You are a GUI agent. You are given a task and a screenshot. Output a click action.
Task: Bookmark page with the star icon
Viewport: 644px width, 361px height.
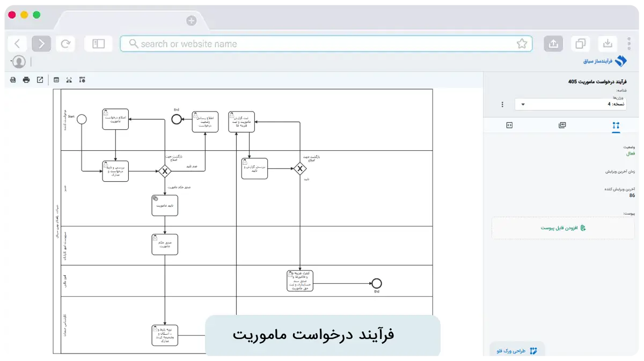pos(522,44)
